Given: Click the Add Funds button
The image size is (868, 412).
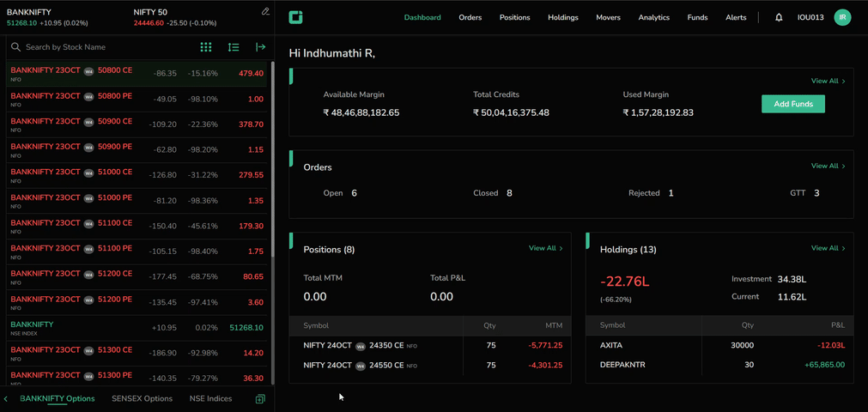Looking at the screenshot, I should coord(792,104).
